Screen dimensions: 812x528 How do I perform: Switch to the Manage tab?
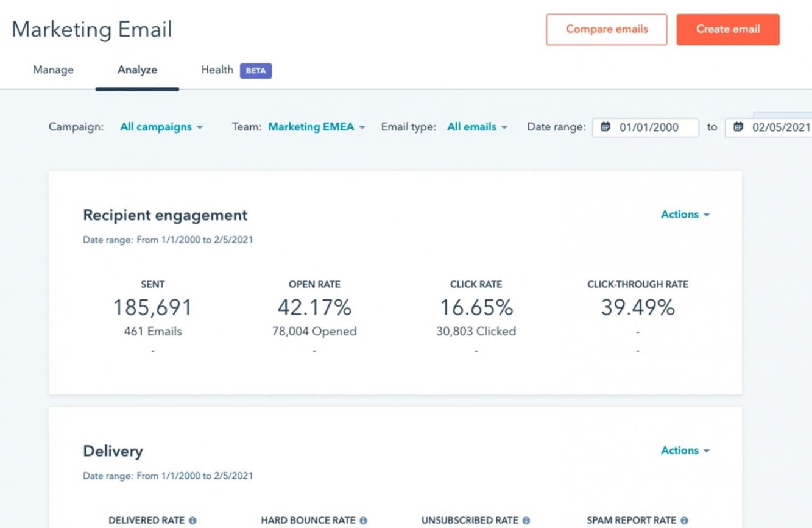pos(53,70)
